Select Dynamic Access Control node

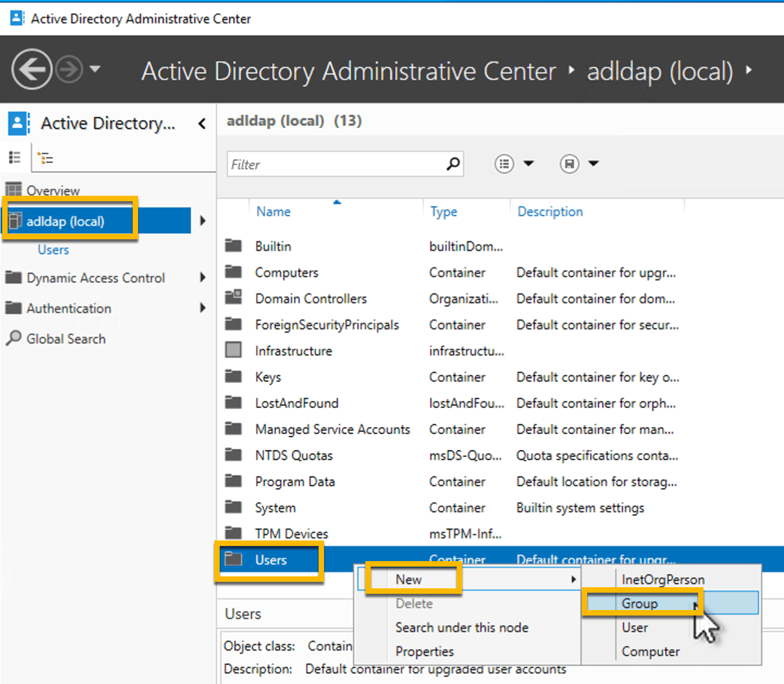point(96,278)
